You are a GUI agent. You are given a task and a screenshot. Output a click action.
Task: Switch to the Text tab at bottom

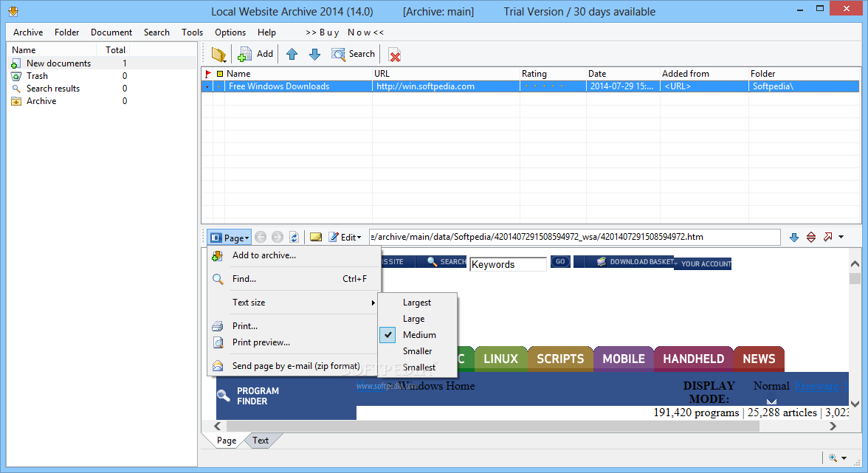260,441
